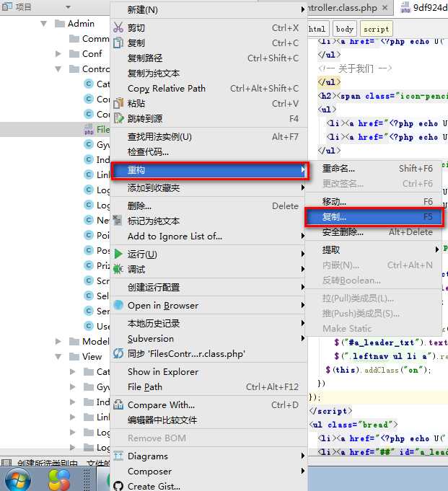Select the Comm folder in tree
This screenshot has width=448, height=491.
point(89,38)
